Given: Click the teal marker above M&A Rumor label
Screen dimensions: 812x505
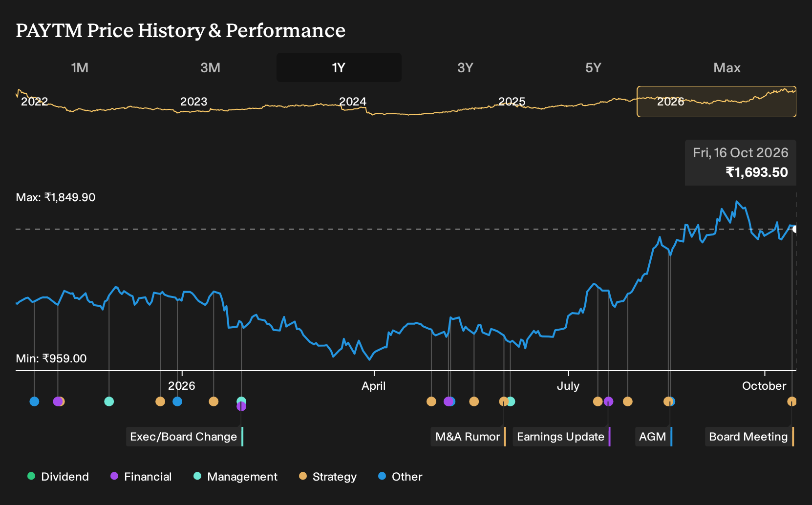Looking at the screenshot, I should (x=511, y=401).
